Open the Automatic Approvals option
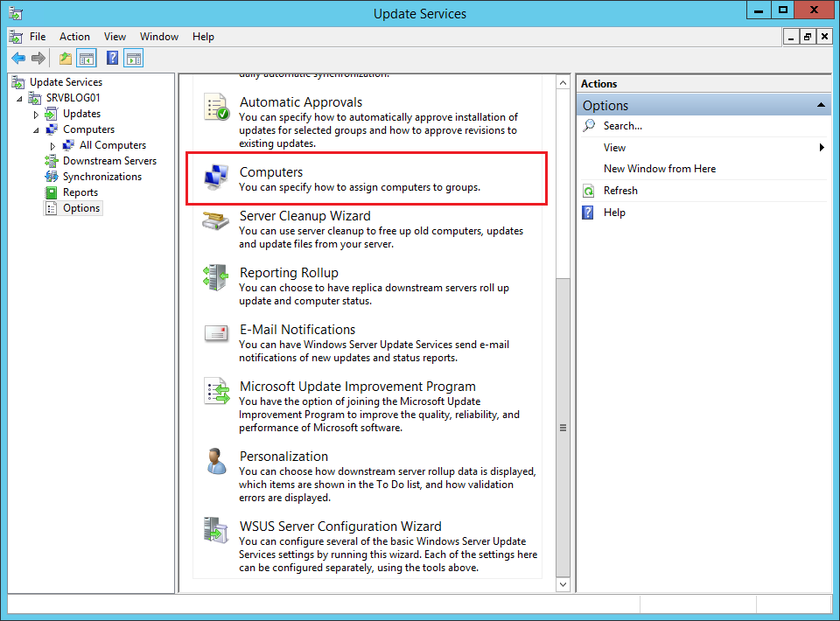 pyautogui.click(x=300, y=101)
